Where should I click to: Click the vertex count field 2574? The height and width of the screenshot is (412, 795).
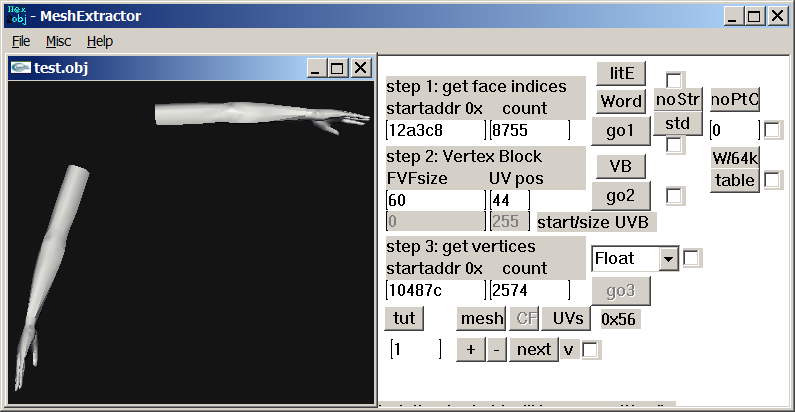coord(530,290)
